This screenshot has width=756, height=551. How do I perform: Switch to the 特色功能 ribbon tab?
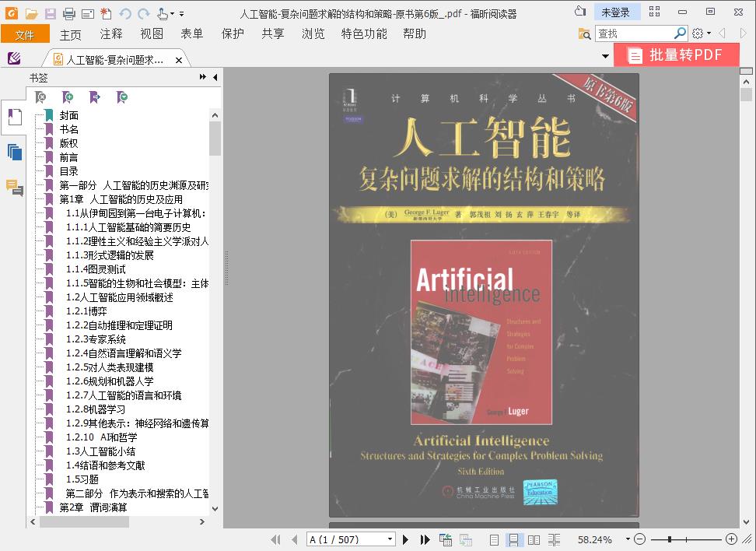click(364, 33)
